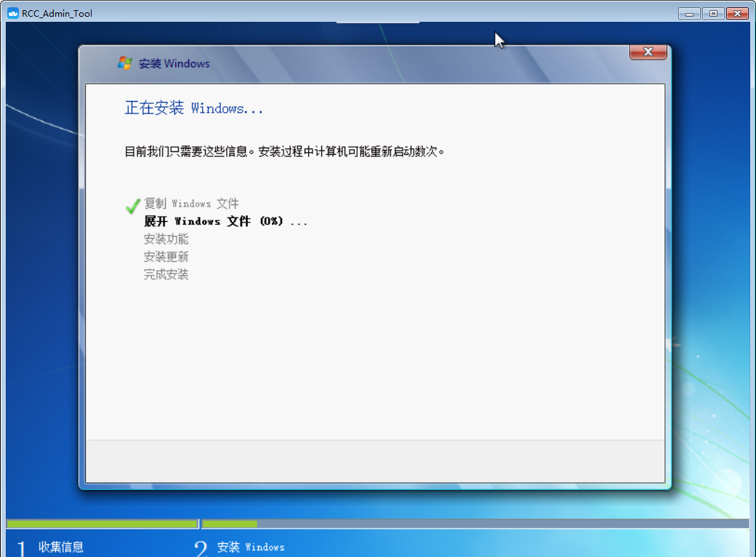Image resolution: width=756 pixels, height=557 pixels.
Task: Select the active step 展开 Windows 文件 (0%)
Action: 225,221
